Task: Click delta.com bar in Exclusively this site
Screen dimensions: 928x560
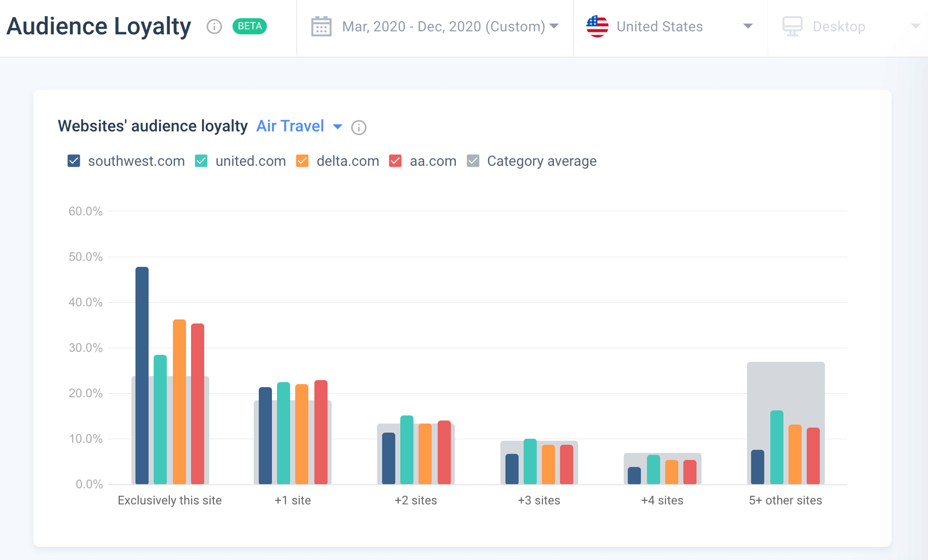Action: click(179, 402)
